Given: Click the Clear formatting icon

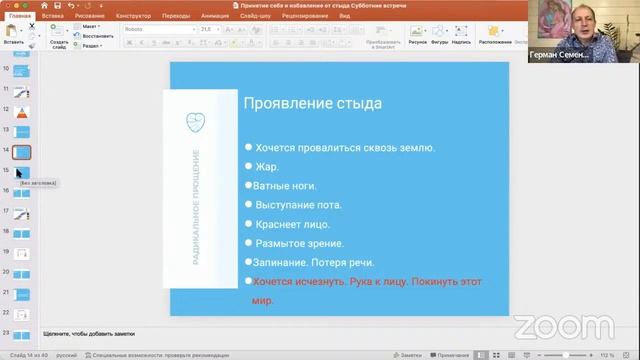Looking at the screenshot, I should [256, 29].
